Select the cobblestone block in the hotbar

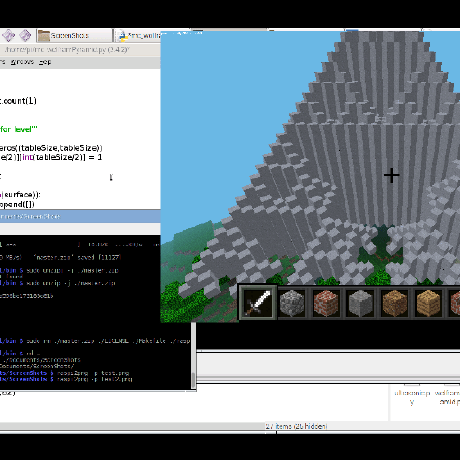(x=292, y=303)
